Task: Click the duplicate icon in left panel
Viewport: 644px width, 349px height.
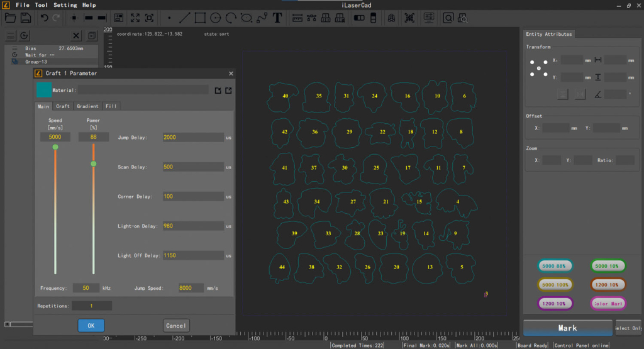Action: point(92,36)
